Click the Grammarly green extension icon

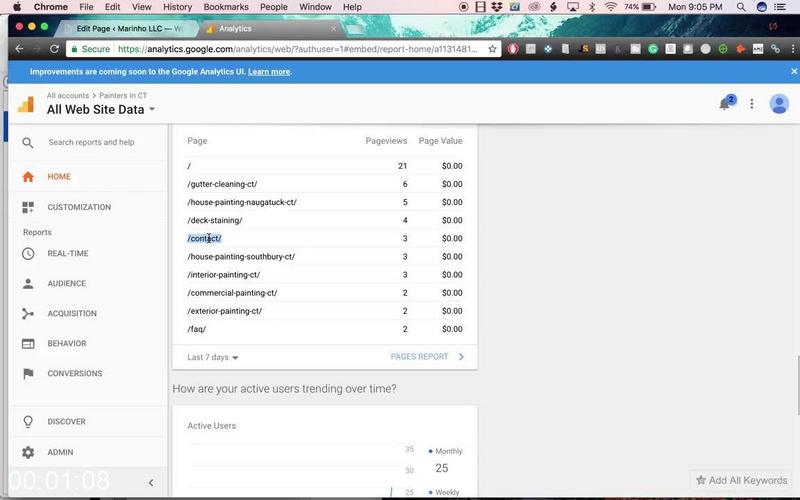(x=653, y=49)
